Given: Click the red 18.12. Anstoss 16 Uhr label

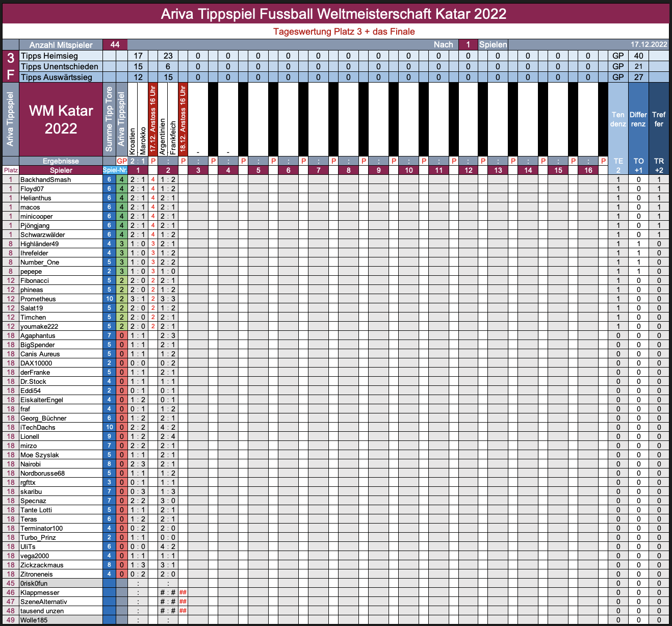Looking at the screenshot, I should pos(183,119).
